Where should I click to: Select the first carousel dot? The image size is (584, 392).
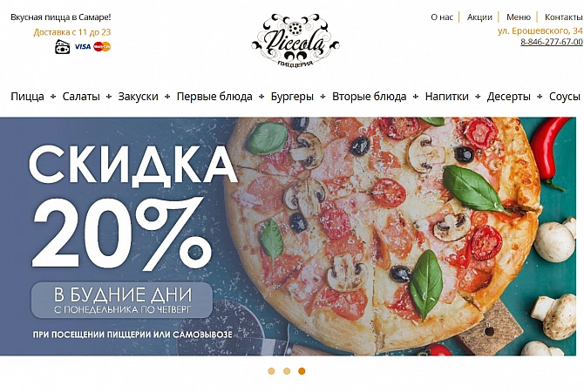[271, 371]
